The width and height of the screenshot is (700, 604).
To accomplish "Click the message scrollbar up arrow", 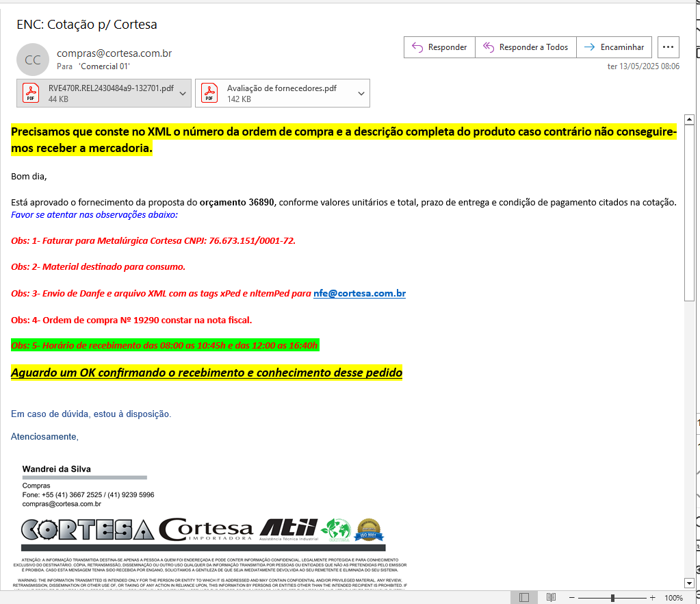I will click(x=689, y=121).
